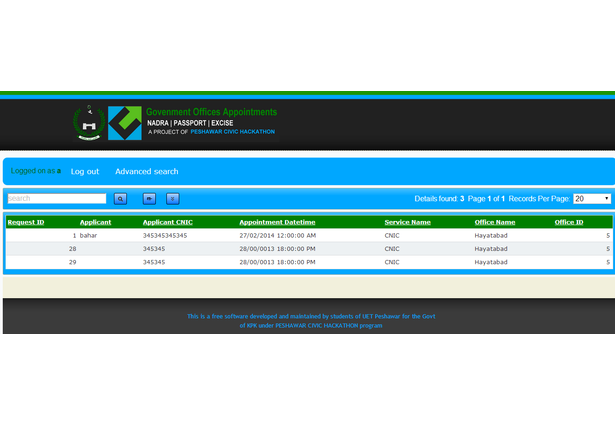Click the show-all arrow button beside search
The width and height of the screenshot is (615, 424).
pos(149,199)
